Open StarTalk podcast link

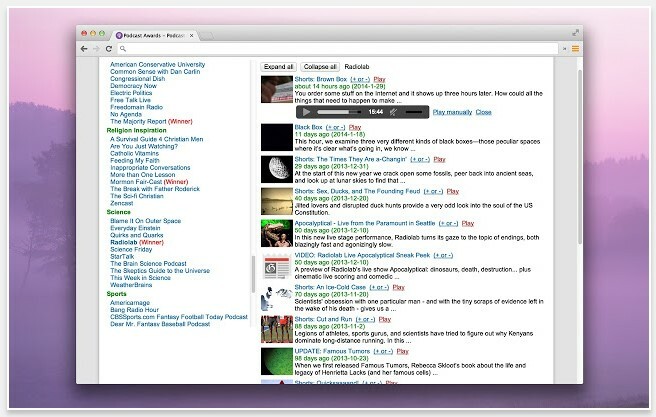coord(122,256)
